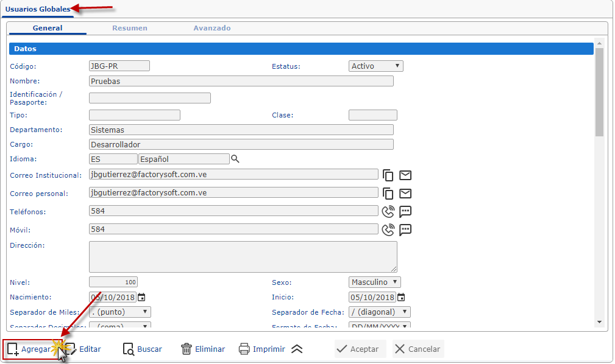
Task: Open the Inicio date calendar icon
Action: coord(401,298)
